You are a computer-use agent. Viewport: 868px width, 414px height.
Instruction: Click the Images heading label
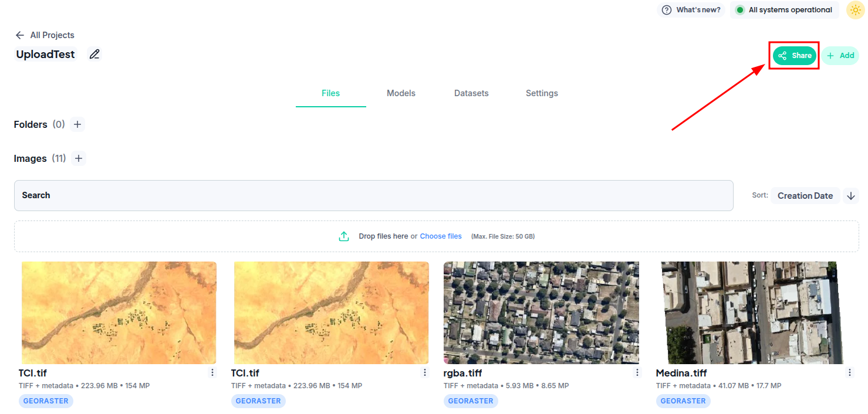[30, 158]
